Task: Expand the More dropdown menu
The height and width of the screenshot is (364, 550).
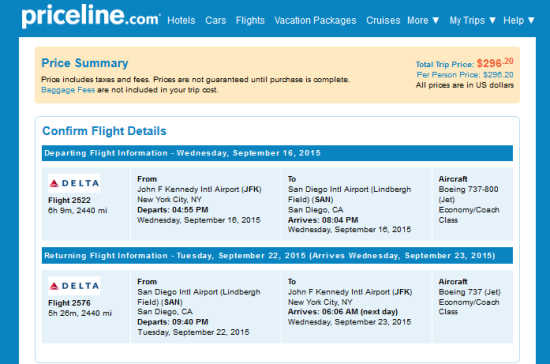Action: [x=423, y=20]
